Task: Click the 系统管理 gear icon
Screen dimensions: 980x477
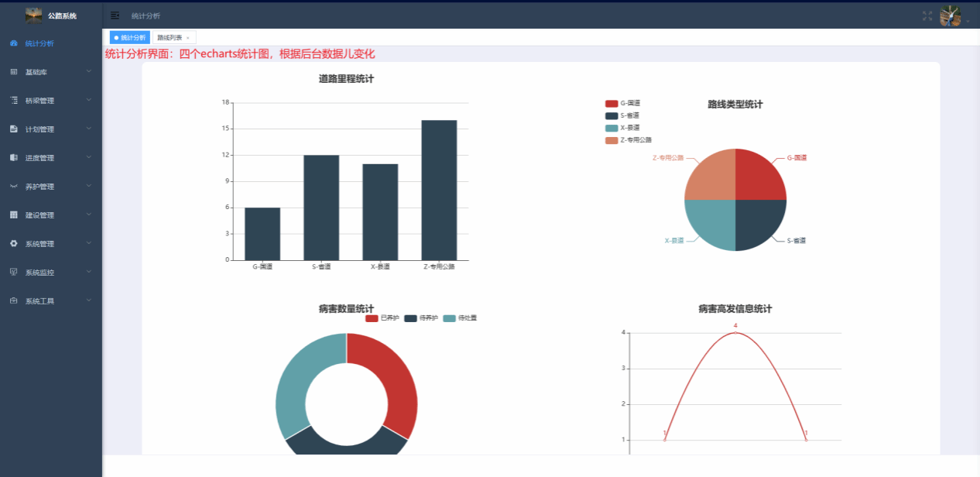Action: pyautogui.click(x=14, y=244)
